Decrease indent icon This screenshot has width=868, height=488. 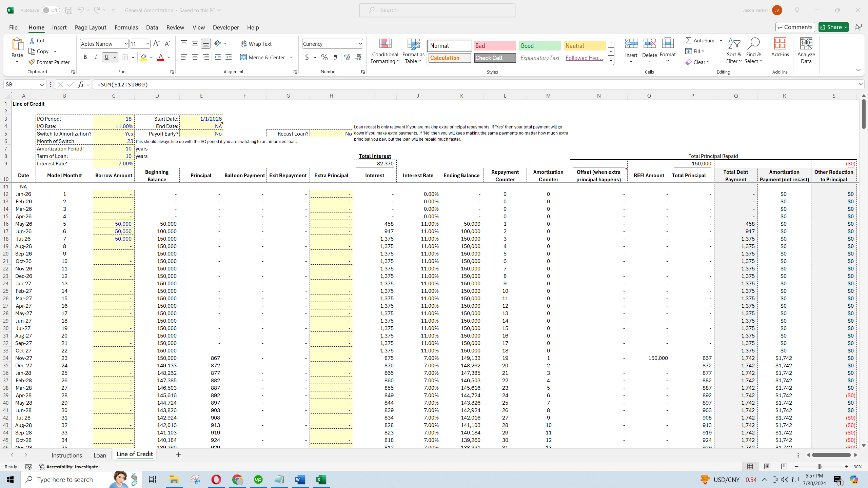(218, 57)
